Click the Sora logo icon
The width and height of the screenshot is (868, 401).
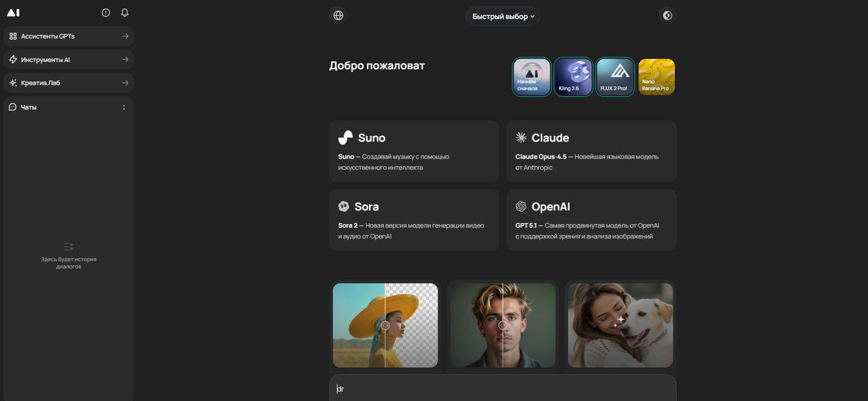[x=344, y=207]
